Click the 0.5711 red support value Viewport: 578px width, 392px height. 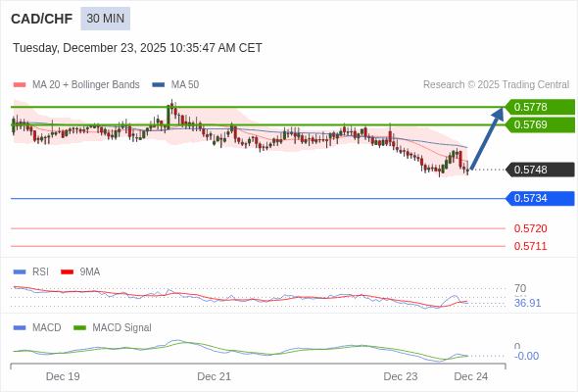pyautogui.click(x=530, y=246)
